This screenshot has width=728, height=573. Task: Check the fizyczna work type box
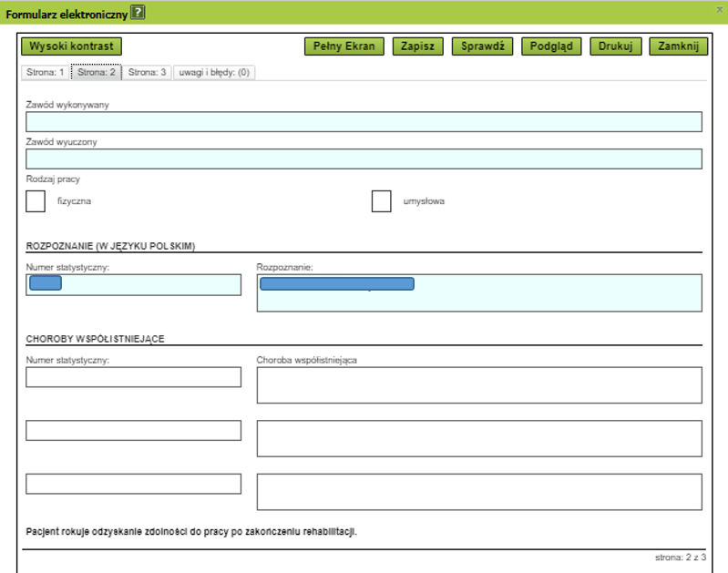[x=36, y=201]
